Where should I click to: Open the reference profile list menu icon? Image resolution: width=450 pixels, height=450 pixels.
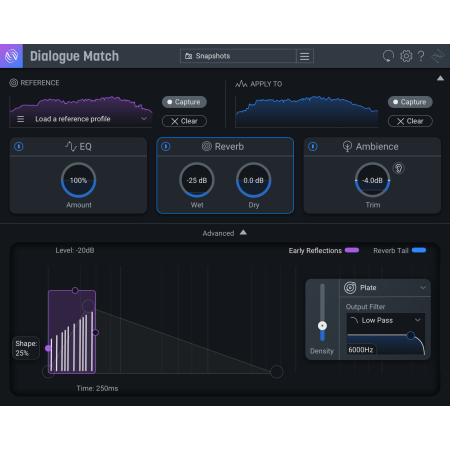[20, 119]
